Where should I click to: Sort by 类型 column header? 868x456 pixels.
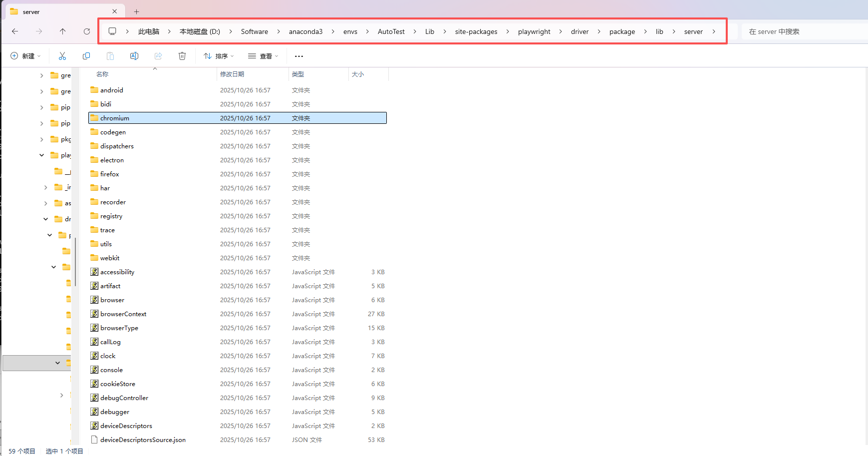click(x=298, y=74)
